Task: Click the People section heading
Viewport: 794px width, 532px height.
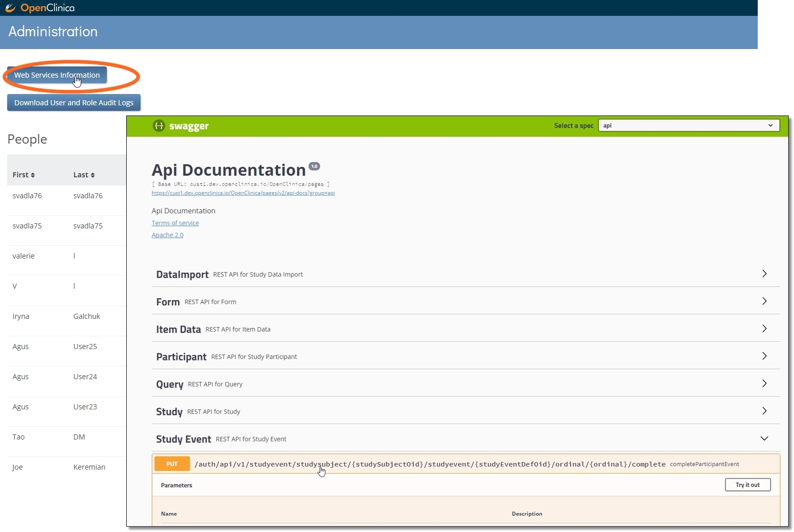Action: click(27, 140)
